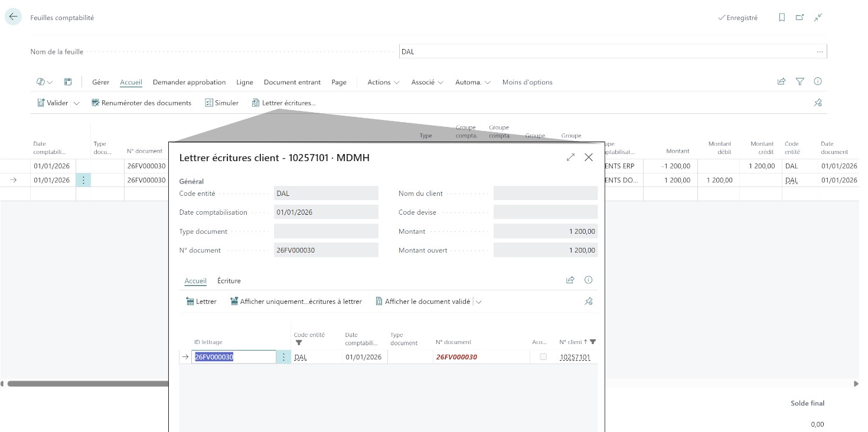The image size is (868, 432).
Task: Open the page in a new window
Action: pos(800,18)
